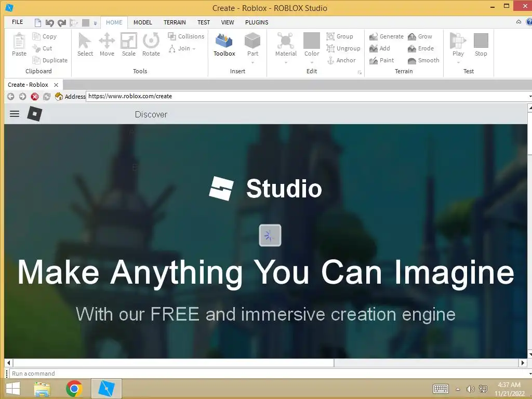Click the Erode terrain tool

tap(421, 48)
